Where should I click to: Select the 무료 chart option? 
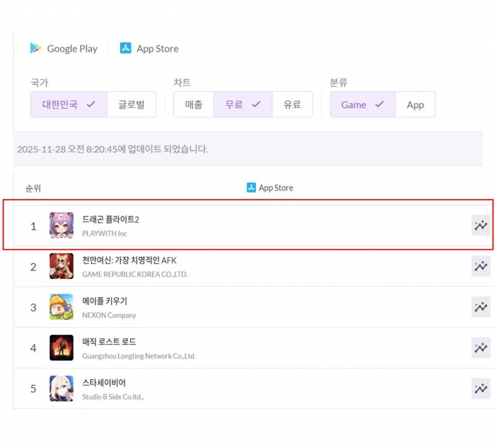coord(243,105)
